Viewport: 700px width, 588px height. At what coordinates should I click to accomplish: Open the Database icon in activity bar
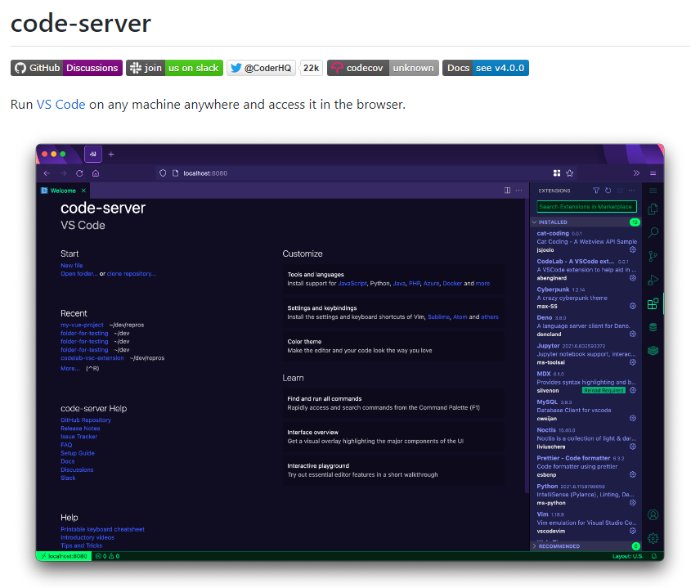pos(653,327)
